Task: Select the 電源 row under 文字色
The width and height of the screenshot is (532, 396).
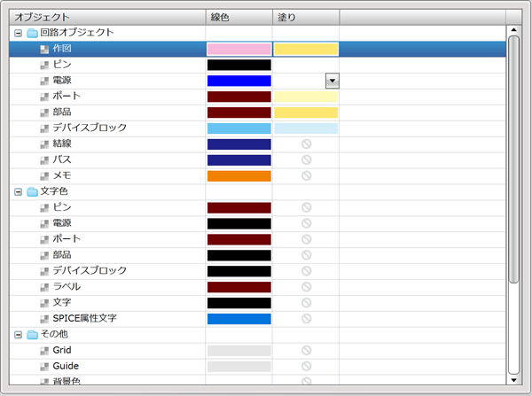Action: (x=257, y=224)
